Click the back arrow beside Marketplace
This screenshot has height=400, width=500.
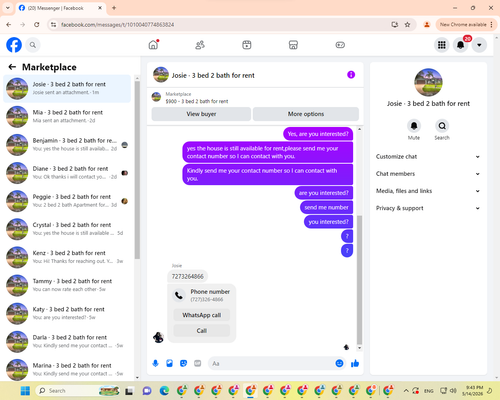[12, 67]
